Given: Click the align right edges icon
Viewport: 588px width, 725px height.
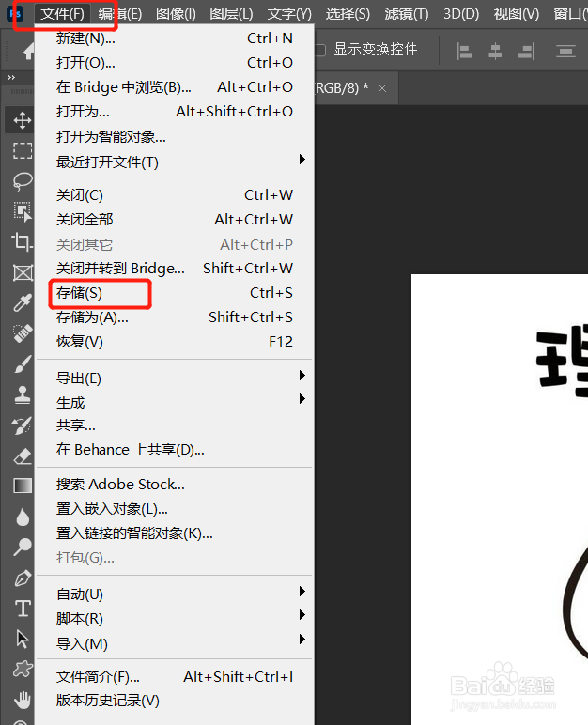Looking at the screenshot, I should pos(526,51).
